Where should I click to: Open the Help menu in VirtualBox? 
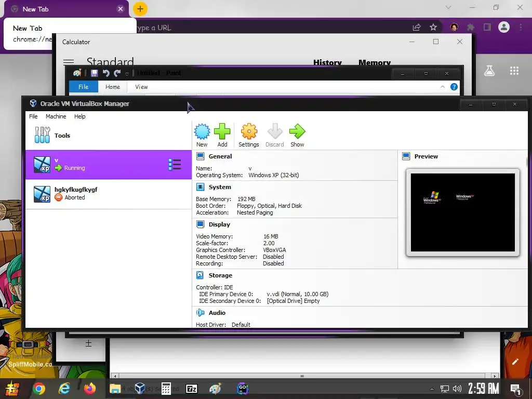pyautogui.click(x=79, y=116)
